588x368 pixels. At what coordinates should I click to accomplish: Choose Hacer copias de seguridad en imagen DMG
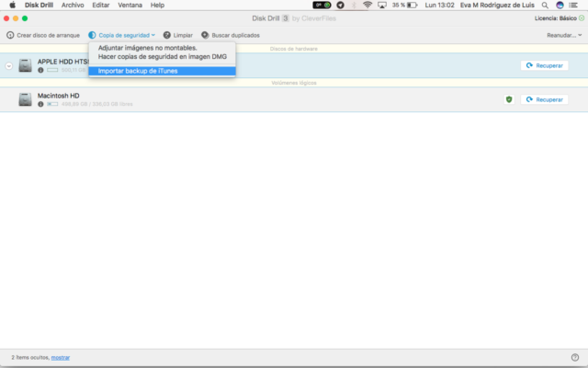tap(162, 57)
